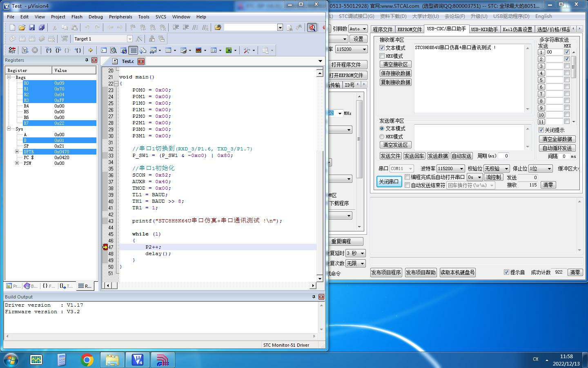Show the next statement with yellow arrow
The image size is (588, 368).
click(x=90, y=50)
